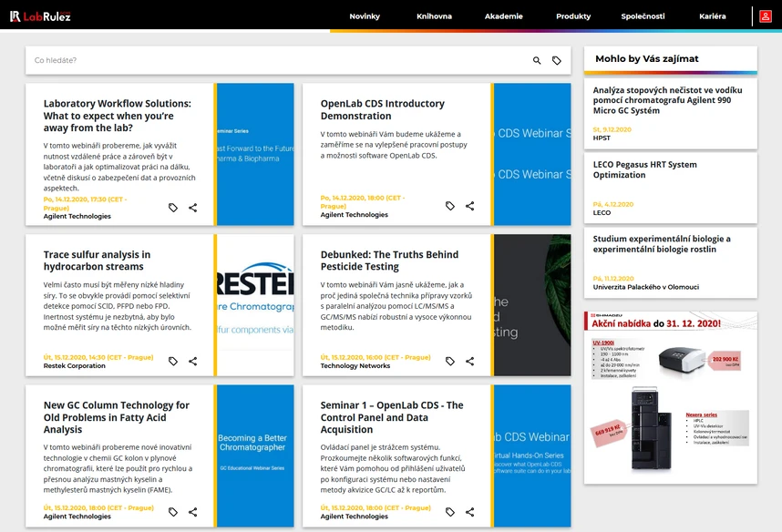Click 'Univerzita Palackého v Olomouci' text
The width and height of the screenshot is (782, 532).
(646, 287)
